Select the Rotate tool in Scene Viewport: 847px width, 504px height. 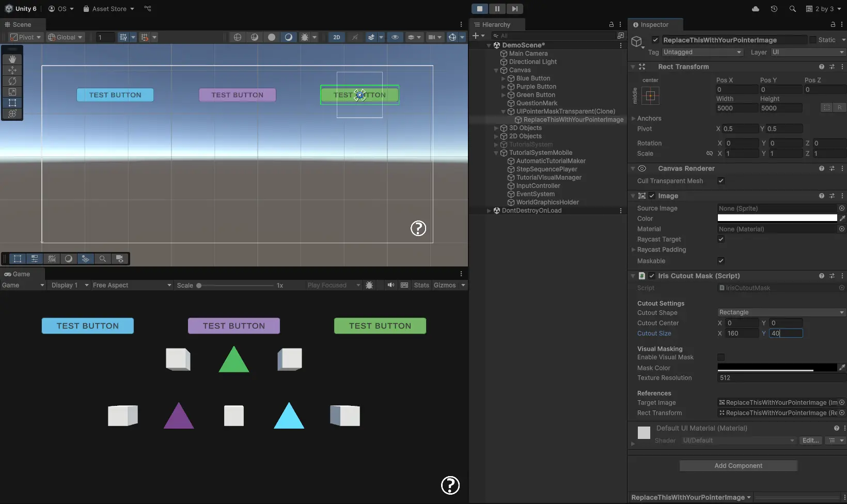(x=12, y=81)
